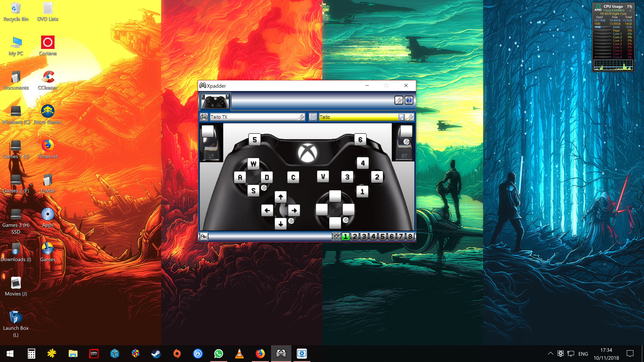This screenshot has width=644, height=362.
Task: Select Tinternet Firefox desktop shortcut
Action: coord(47,149)
